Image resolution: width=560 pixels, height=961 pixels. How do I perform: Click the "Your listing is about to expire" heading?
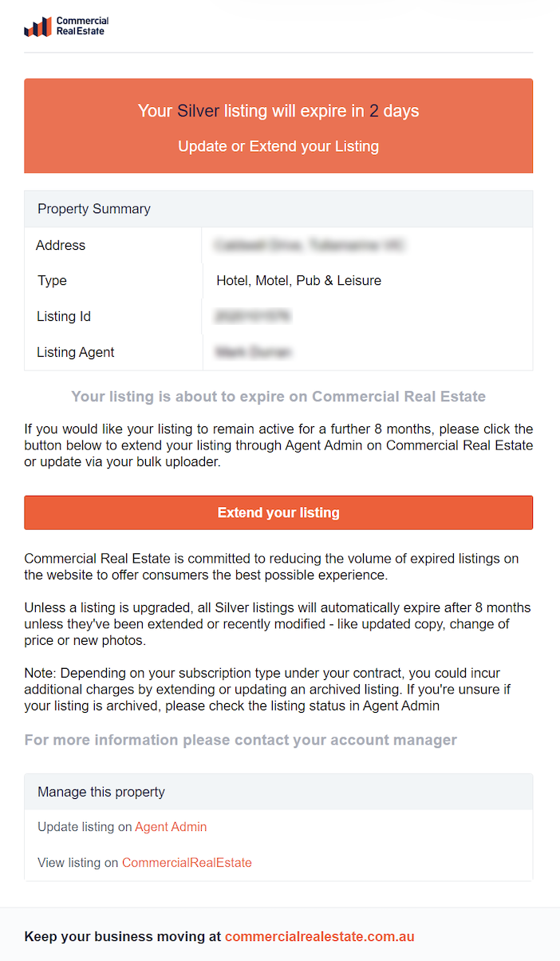278,397
